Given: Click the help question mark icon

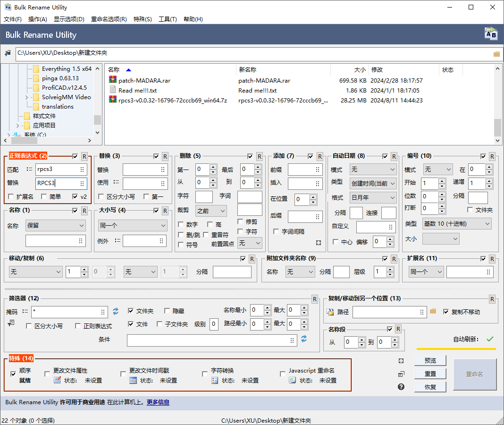Looking at the screenshot, I should tap(401, 387).
